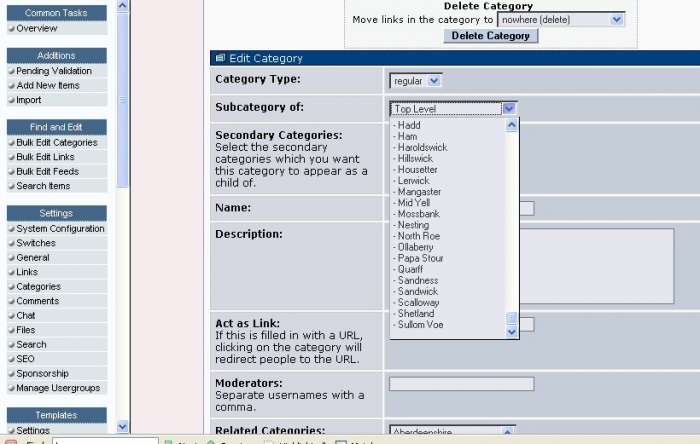Open Bulk Edit Categories link
This screenshot has width=700, height=444.
click(57, 142)
